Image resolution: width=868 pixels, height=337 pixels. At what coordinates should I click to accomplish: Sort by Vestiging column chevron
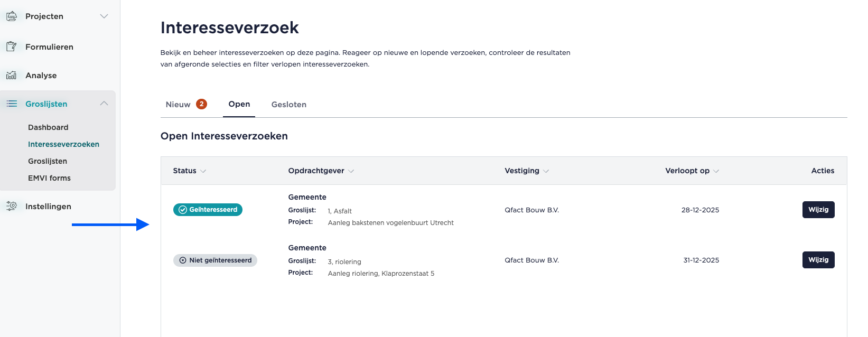pos(546,171)
